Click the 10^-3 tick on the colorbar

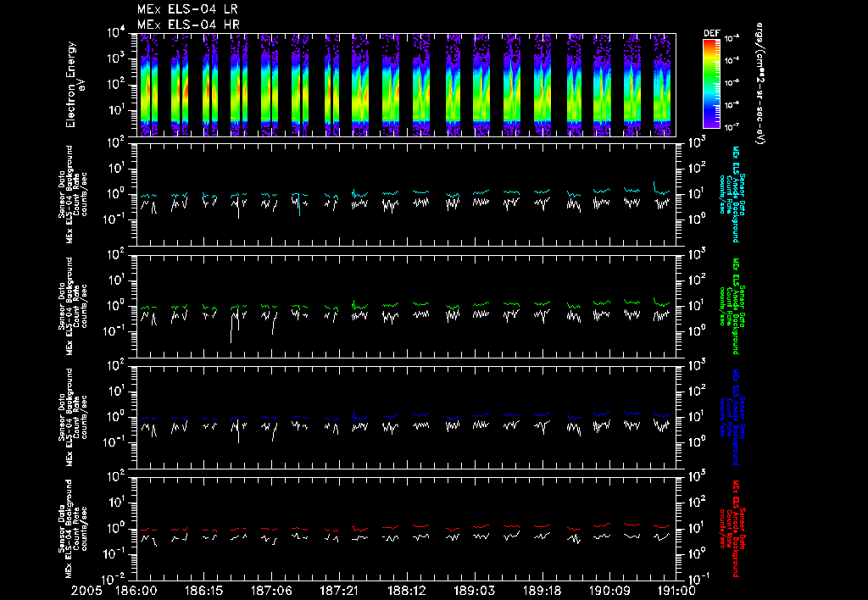coord(732,38)
